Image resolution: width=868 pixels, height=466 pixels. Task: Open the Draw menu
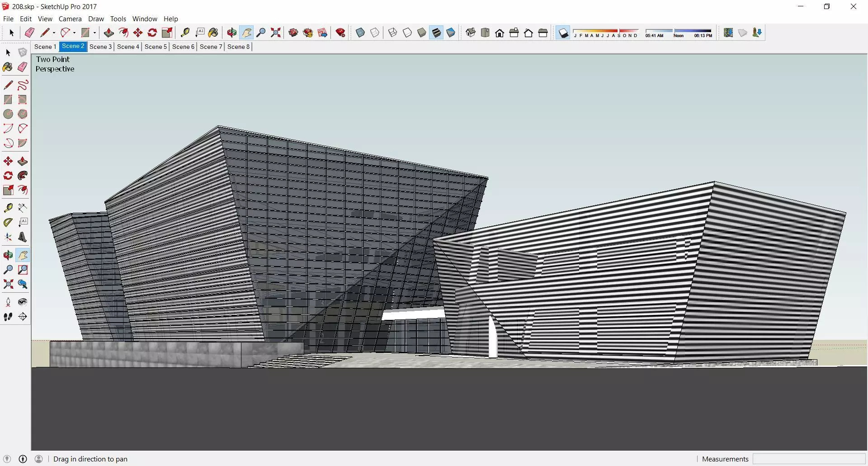click(96, 19)
